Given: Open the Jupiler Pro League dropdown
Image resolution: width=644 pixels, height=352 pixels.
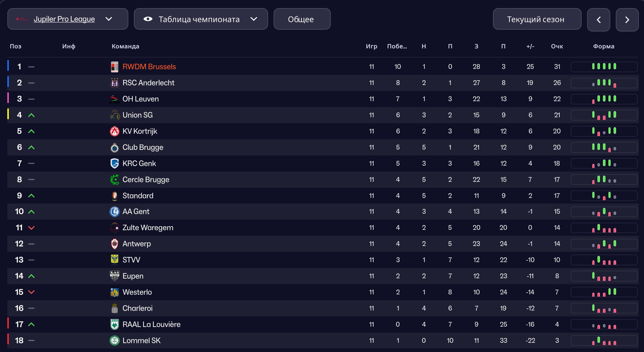Looking at the screenshot, I should (68, 19).
